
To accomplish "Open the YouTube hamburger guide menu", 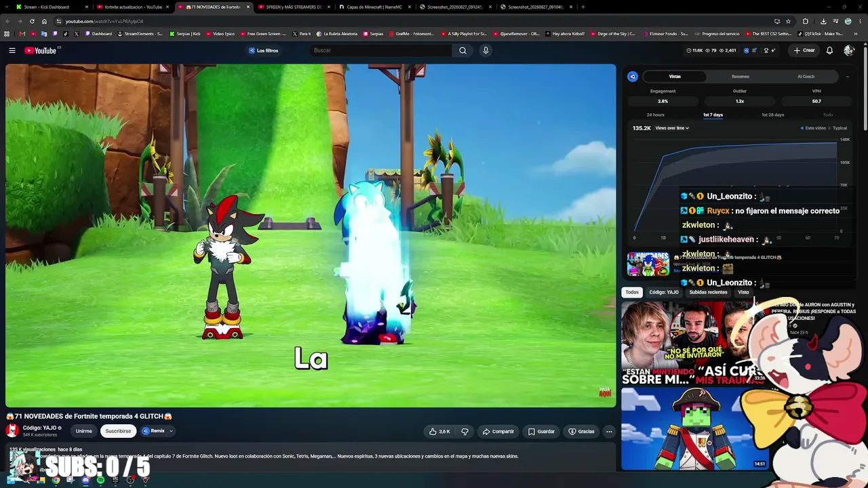I will coord(12,50).
